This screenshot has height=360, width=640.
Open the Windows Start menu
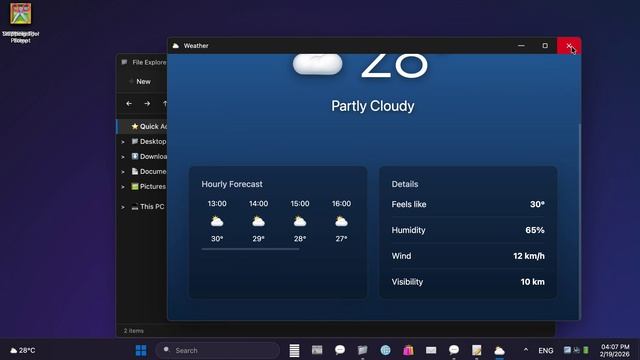pyautogui.click(x=141, y=350)
